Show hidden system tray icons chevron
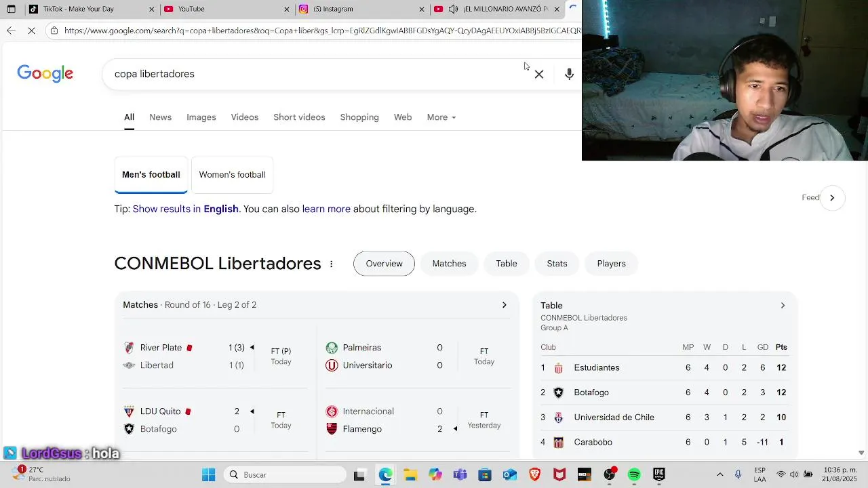This screenshot has width=868, height=488. (x=720, y=474)
